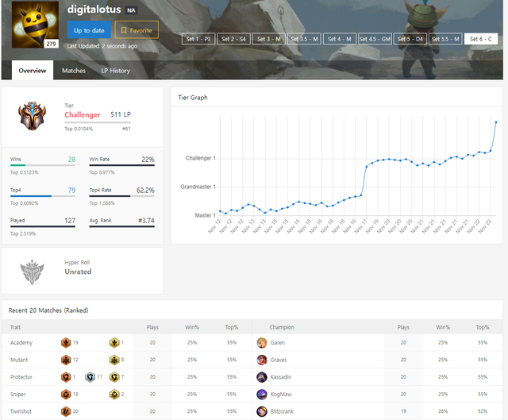Select the Set 3 - M season tab

pos(269,39)
